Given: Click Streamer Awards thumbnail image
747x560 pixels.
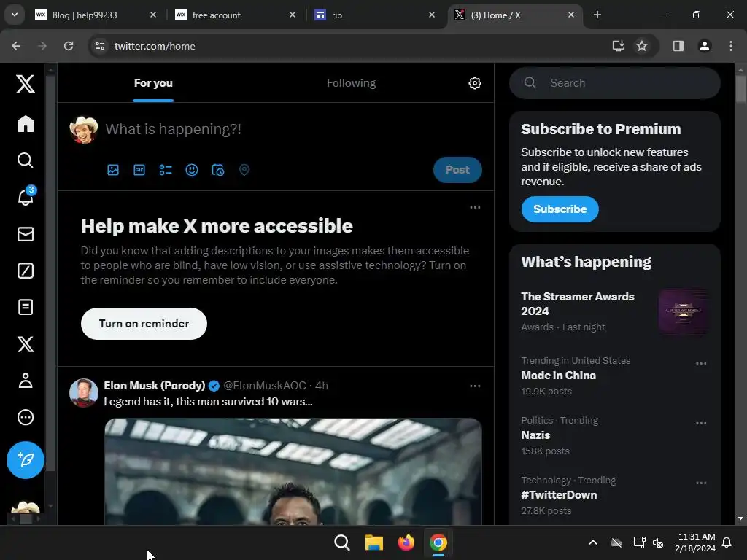Looking at the screenshot, I should (x=683, y=311).
